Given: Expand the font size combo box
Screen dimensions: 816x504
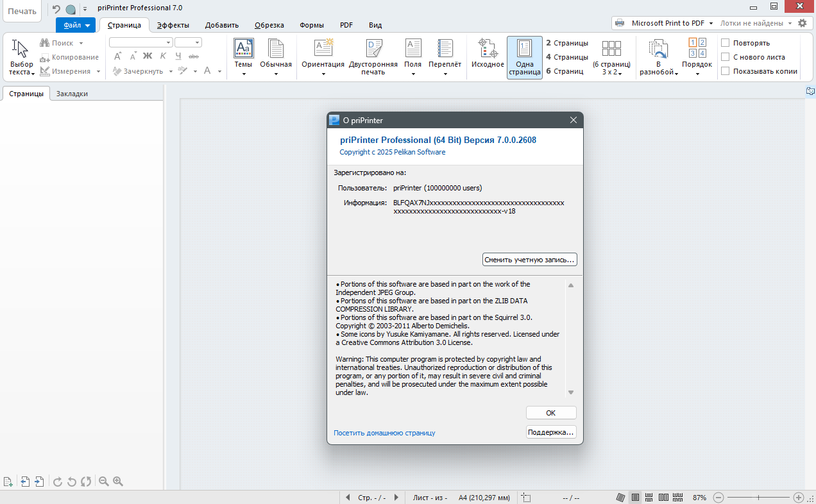Looking at the screenshot, I should (197, 42).
